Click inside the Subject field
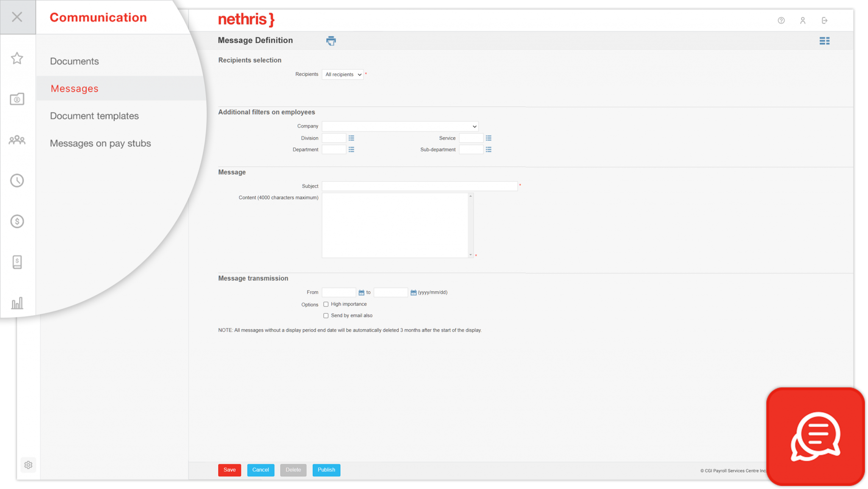Image resolution: width=868 pixels, height=489 pixels. 420,186
